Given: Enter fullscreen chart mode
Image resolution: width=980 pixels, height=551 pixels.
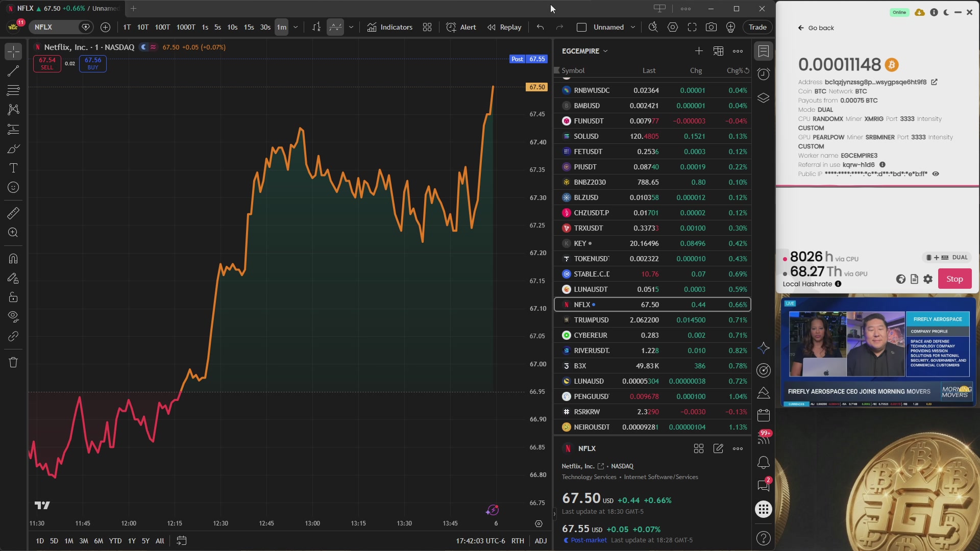Looking at the screenshot, I should (692, 27).
